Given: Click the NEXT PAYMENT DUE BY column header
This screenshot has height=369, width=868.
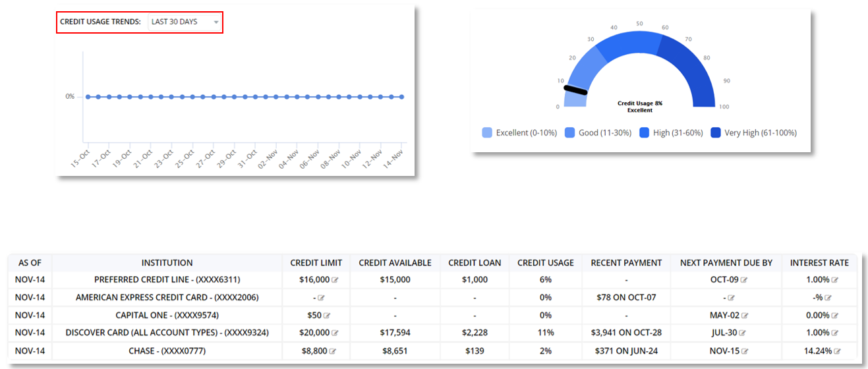Looking at the screenshot, I should coord(726,262).
